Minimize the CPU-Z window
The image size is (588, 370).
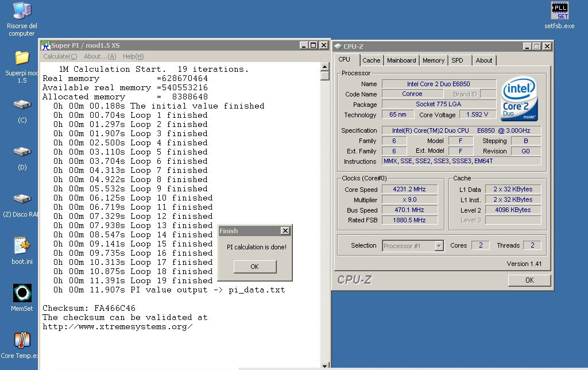527,46
